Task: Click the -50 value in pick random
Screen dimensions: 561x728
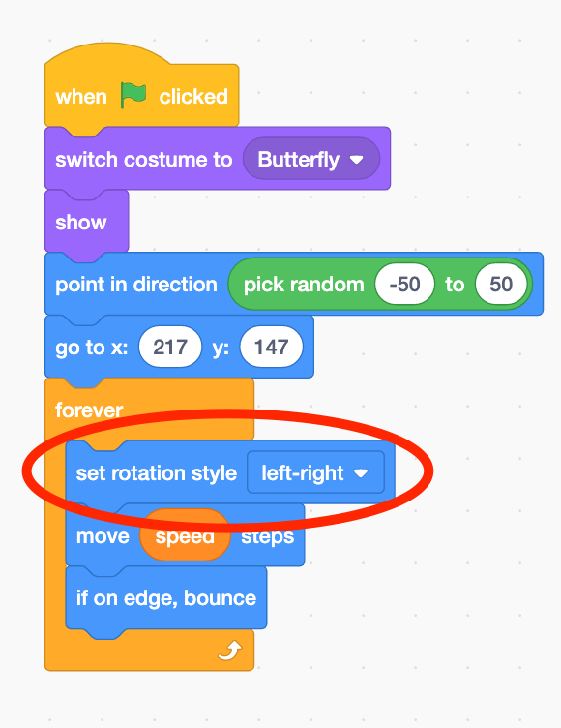Action: [404, 285]
